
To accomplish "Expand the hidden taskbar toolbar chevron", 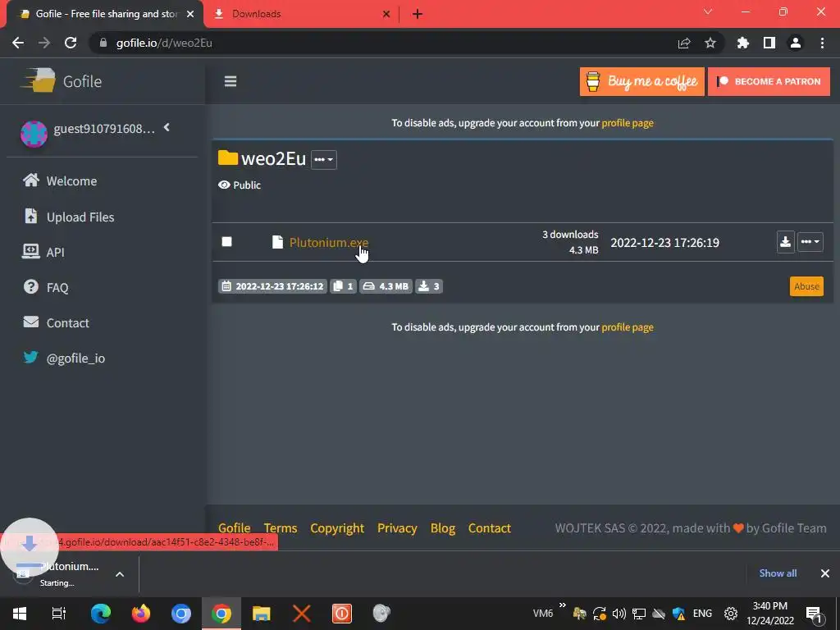I will point(563,605).
